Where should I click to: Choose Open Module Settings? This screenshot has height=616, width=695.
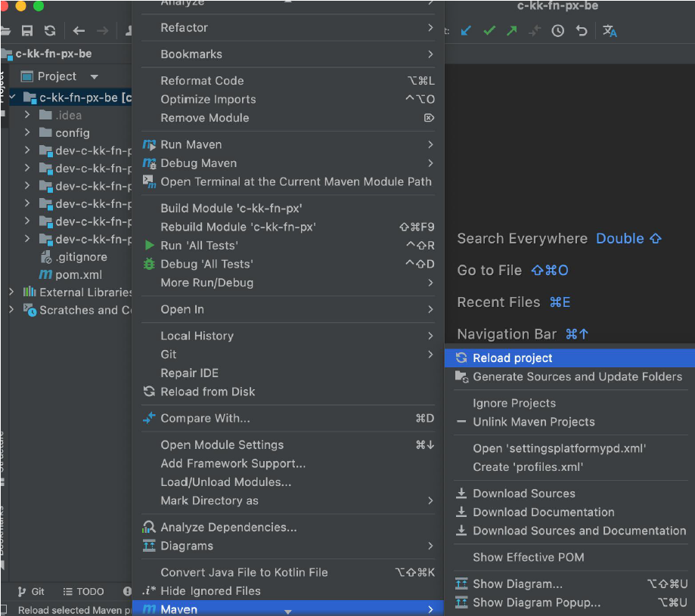[288, 444]
